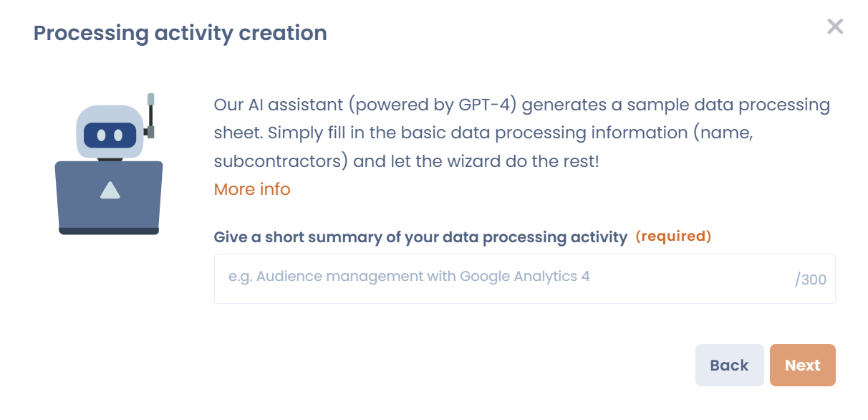868x420 pixels.
Task: Click the (required) label
Action: pos(674,236)
